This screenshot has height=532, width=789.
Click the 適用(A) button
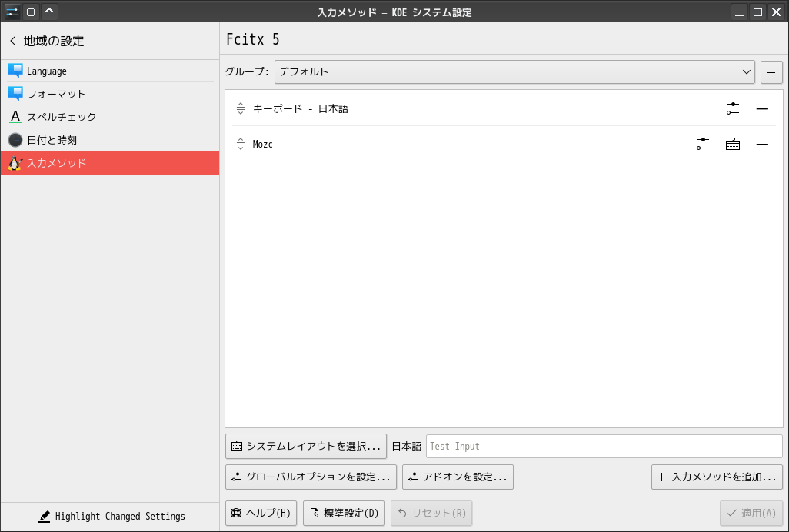[751, 513]
